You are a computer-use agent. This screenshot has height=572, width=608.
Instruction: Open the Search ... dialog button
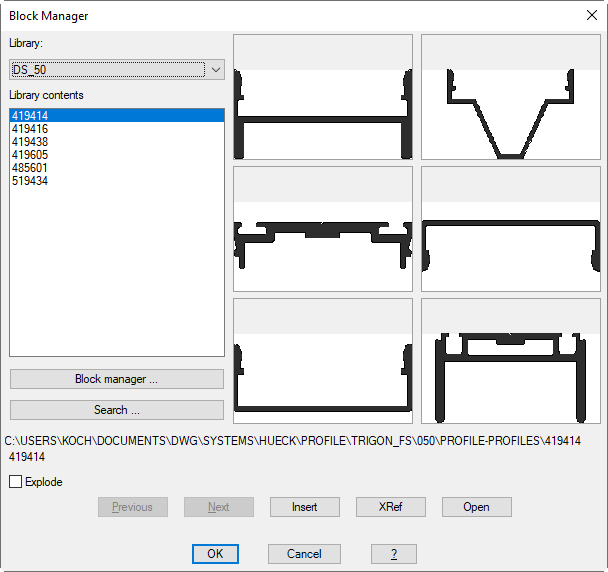point(117,410)
